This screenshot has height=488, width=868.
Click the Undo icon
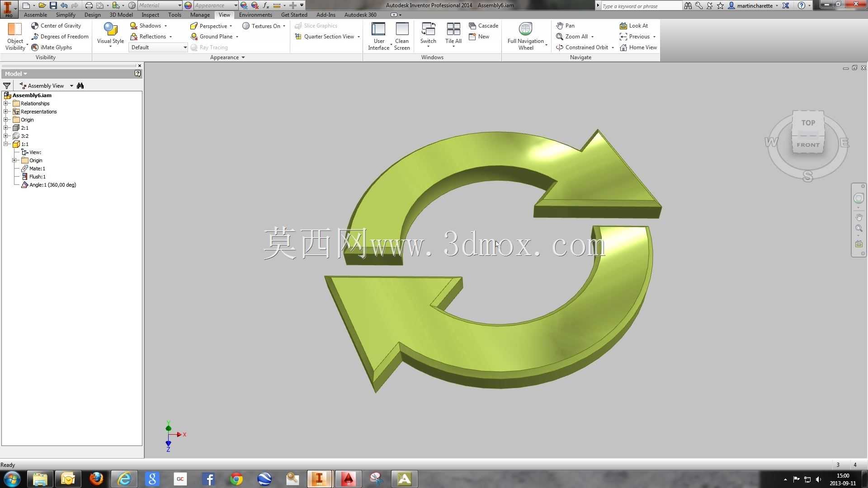(64, 5)
